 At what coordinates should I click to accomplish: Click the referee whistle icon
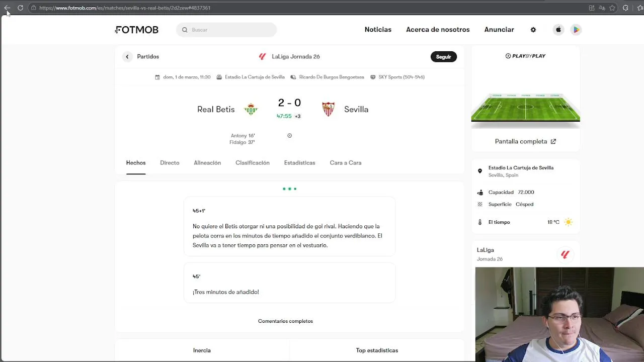(x=293, y=77)
